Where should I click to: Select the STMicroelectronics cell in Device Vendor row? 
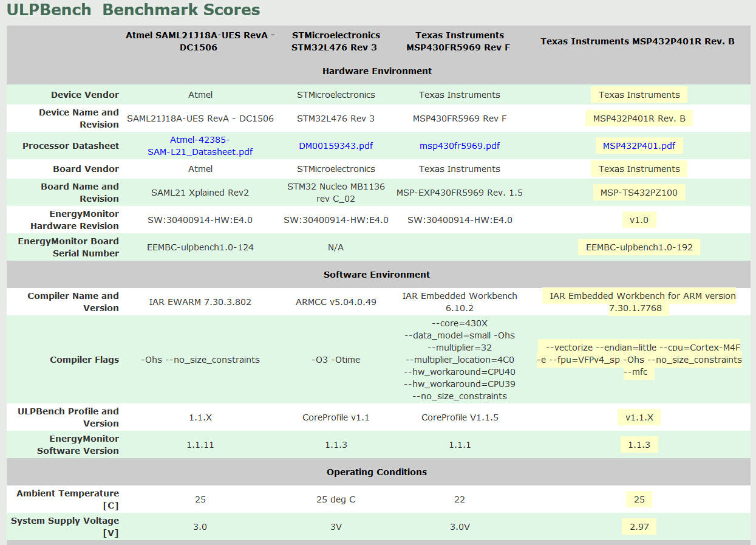(x=336, y=95)
